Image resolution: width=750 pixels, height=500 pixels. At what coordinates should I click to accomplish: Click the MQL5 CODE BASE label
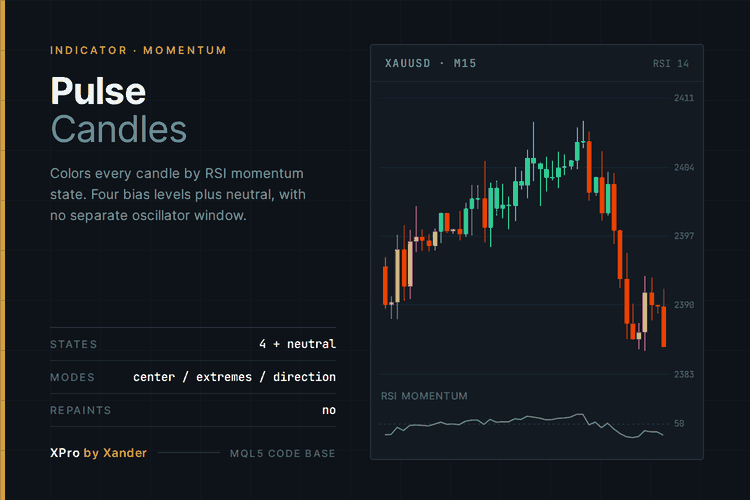click(x=283, y=453)
